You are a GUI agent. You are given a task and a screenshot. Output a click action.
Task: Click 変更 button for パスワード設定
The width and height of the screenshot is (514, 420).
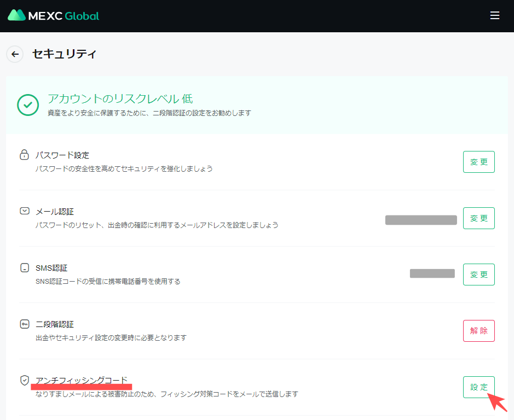(478, 162)
